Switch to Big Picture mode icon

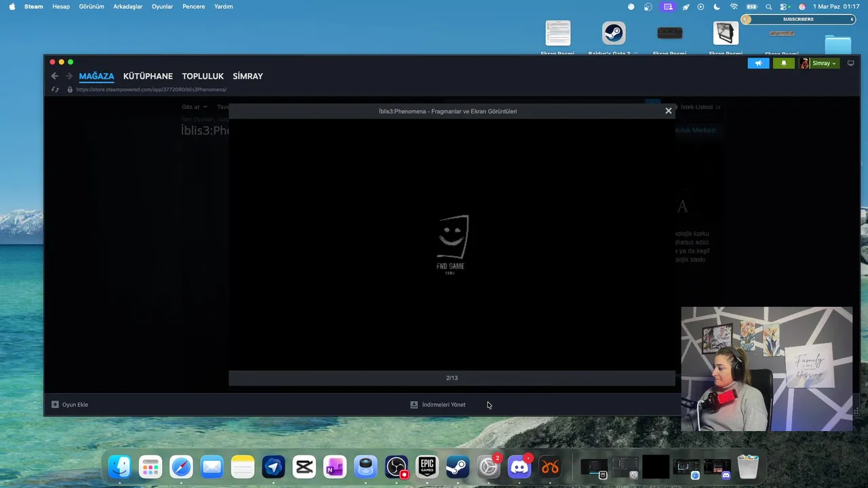click(x=850, y=63)
